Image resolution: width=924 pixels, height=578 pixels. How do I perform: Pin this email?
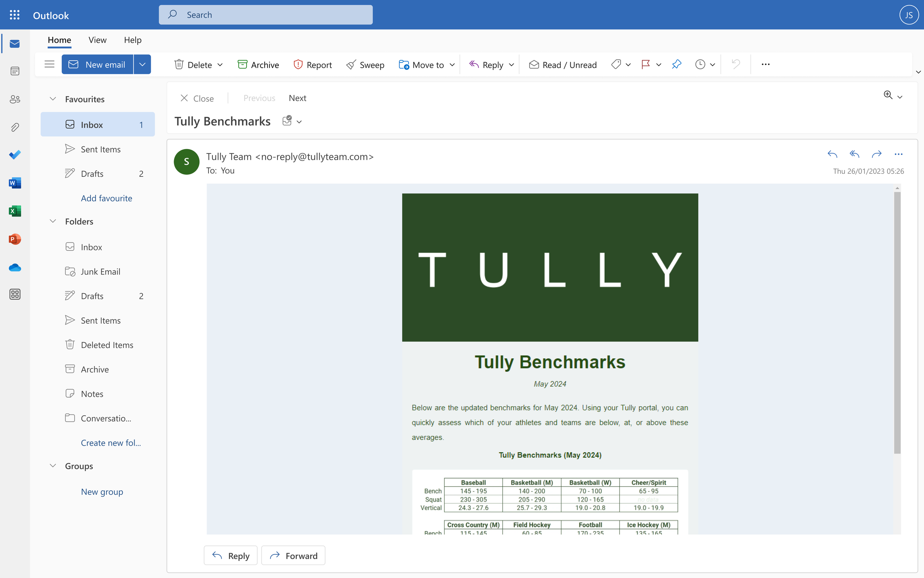(676, 64)
